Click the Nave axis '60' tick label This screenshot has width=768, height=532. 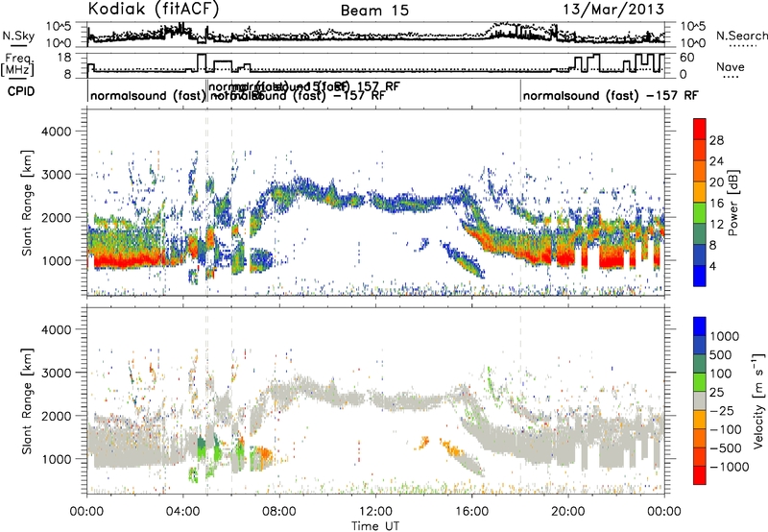tap(686, 58)
